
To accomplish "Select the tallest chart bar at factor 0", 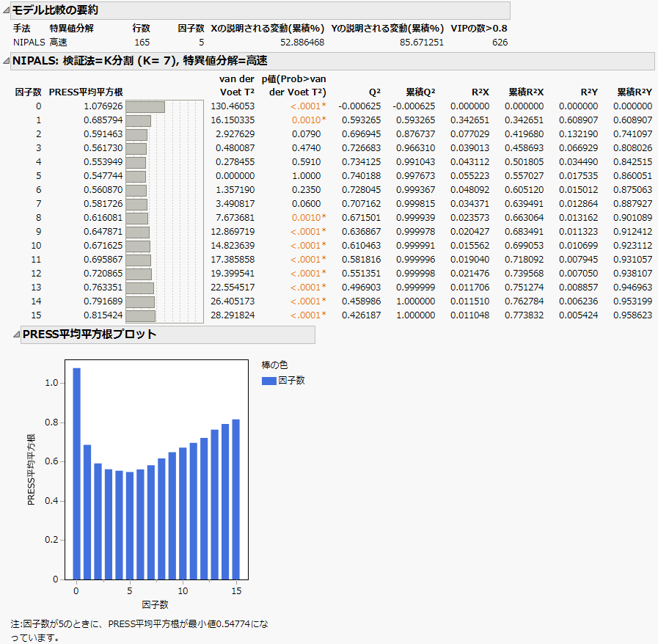I will [76, 473].
